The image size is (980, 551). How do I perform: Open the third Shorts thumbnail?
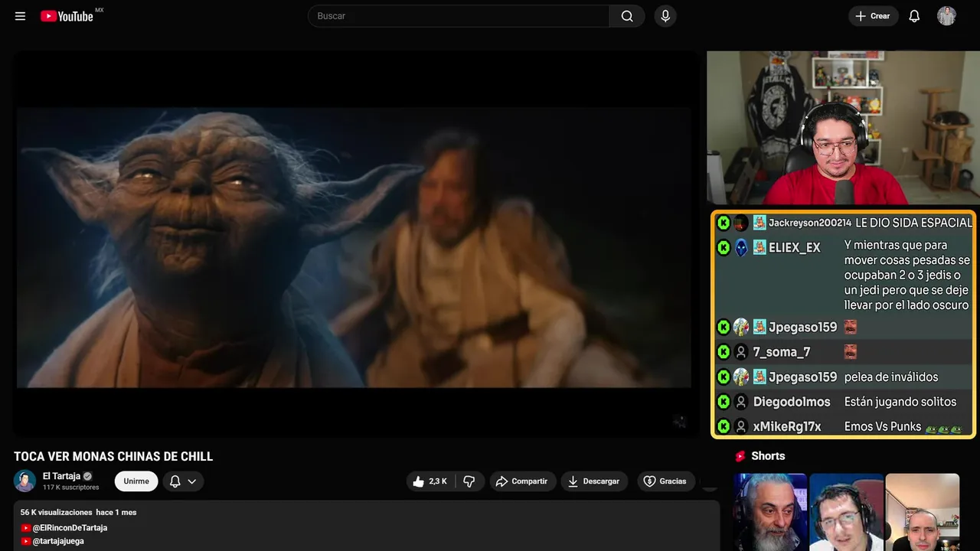click(922, 512)
